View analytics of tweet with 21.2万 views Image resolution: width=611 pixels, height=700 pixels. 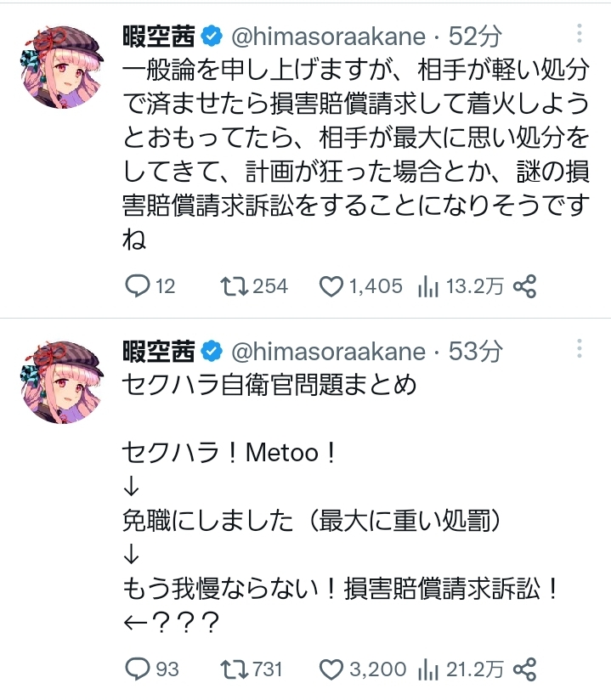pyautogui.click(x=427, y=669)
